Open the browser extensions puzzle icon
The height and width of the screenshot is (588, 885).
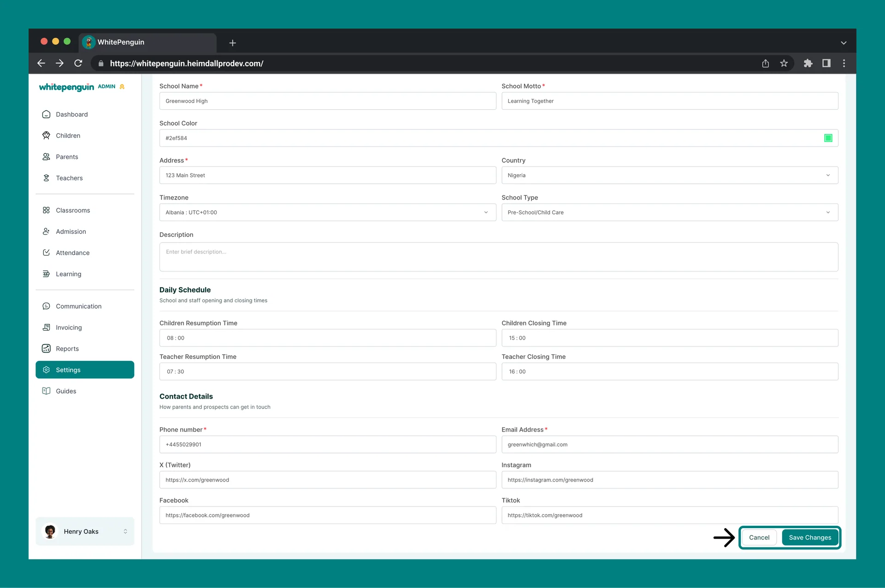coord(808,63)
